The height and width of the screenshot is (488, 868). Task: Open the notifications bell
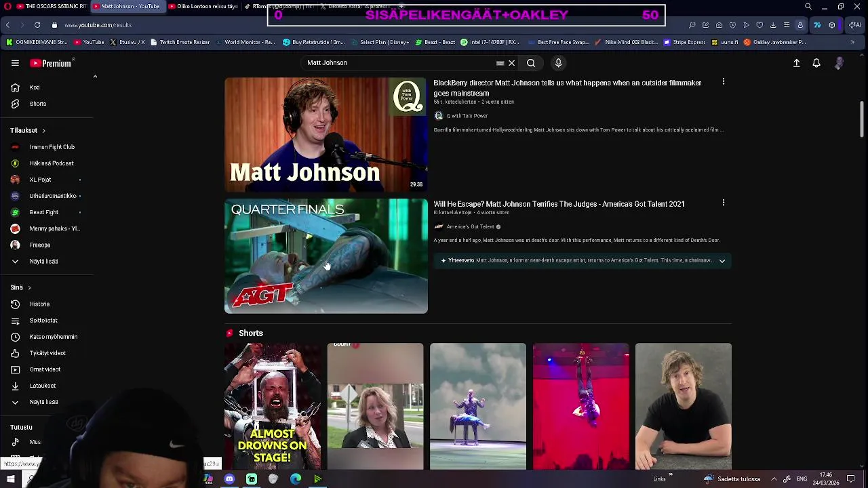click(x=816, y=63)
